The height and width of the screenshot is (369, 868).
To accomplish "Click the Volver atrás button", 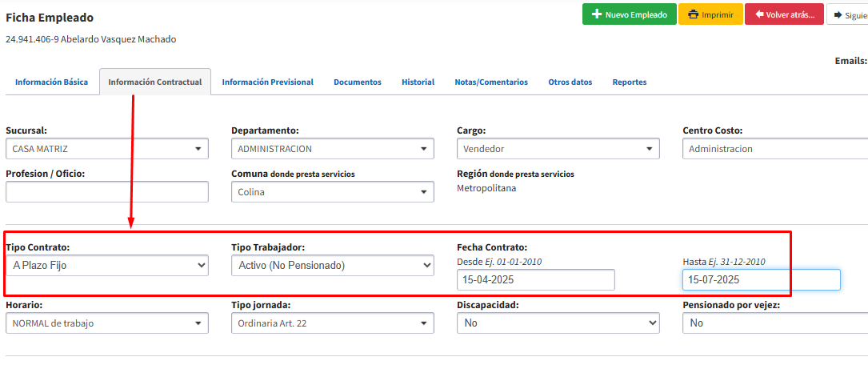I will click(785, 14).
